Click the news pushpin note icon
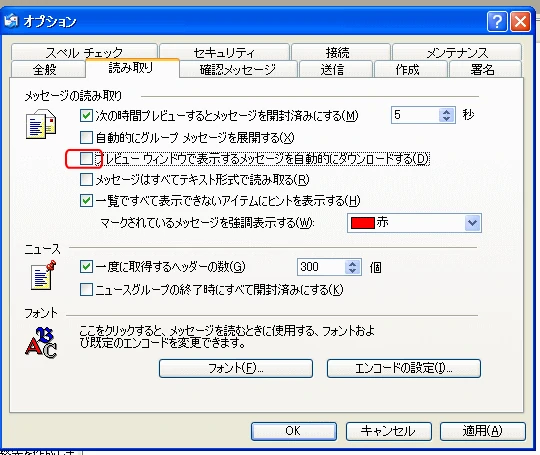540x455 pixels. click(43, 275)
